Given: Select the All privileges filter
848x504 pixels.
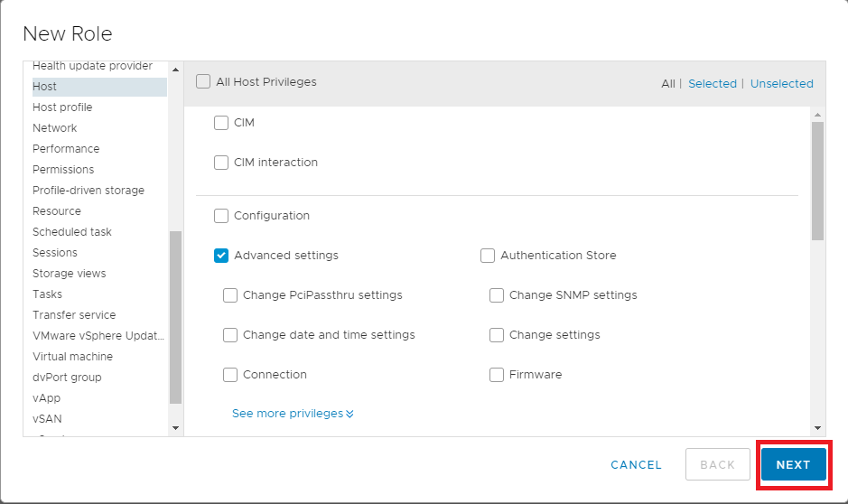Looking at the screenshot, I should 667,84.
